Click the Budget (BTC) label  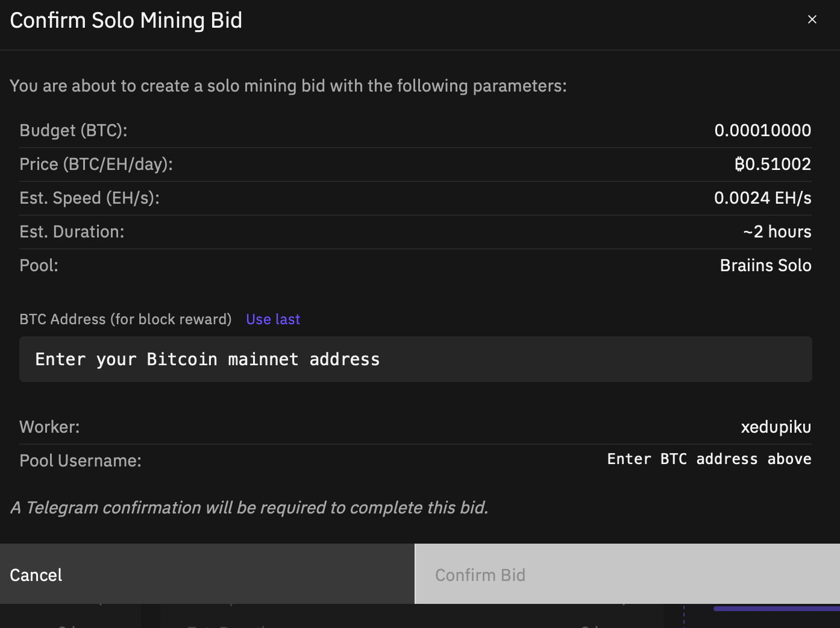(x=74, y=130)
